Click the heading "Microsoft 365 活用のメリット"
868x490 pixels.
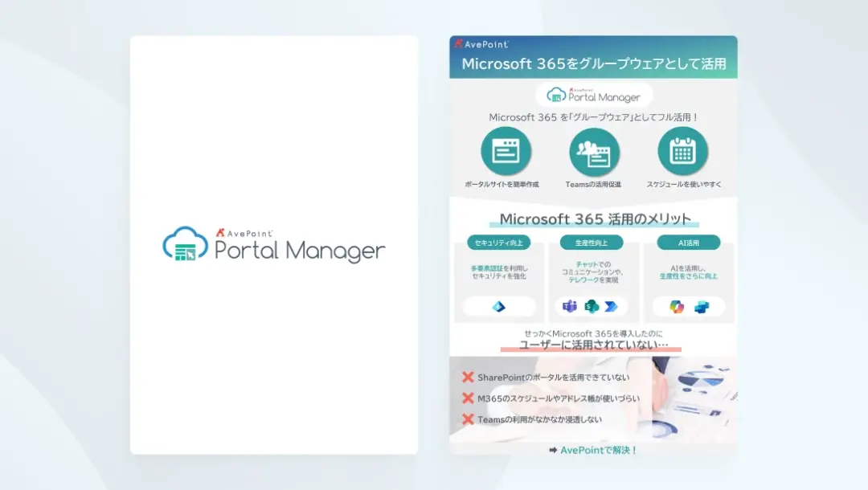(x=595, y=219)
